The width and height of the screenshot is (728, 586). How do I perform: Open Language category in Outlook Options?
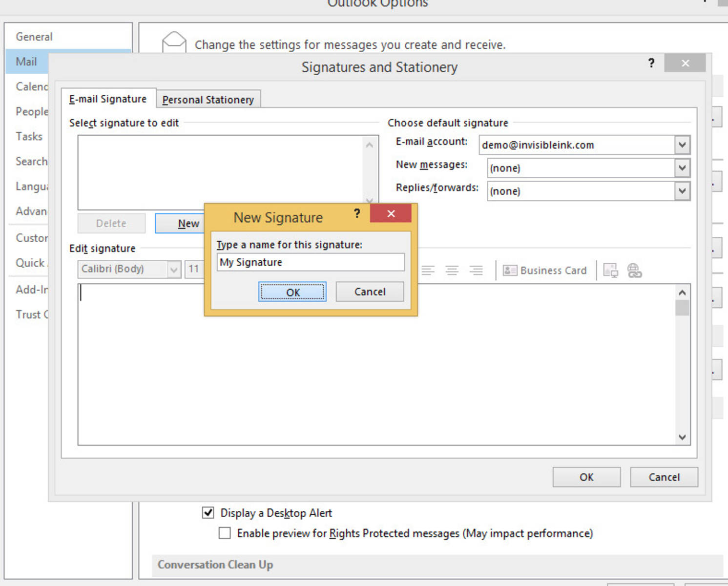[31, 186]
